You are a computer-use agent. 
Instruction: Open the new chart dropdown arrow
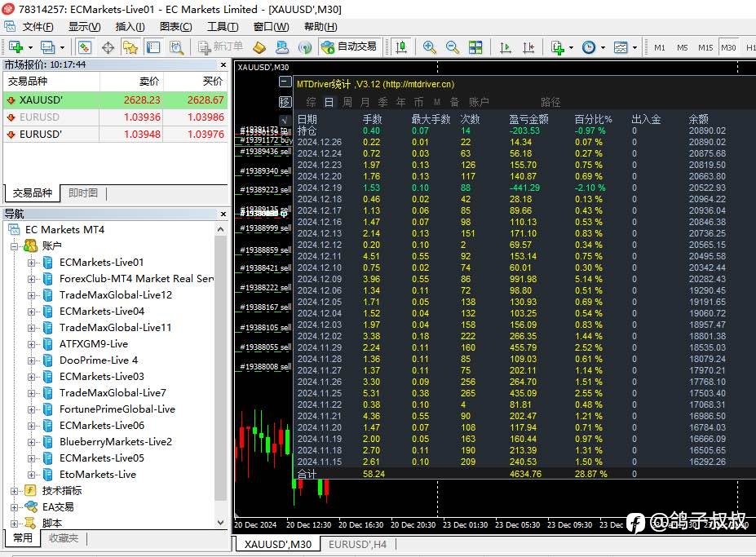pos(30,47)
